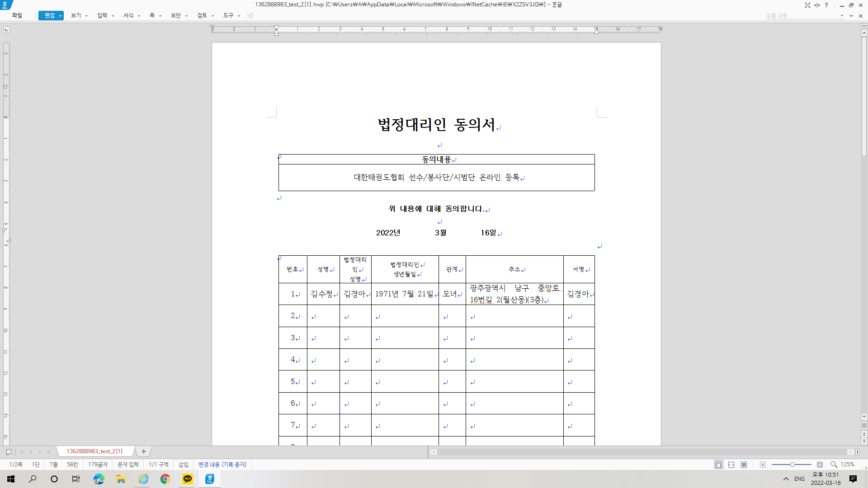Go to the next document tab with the arrow

coord(40,451)
